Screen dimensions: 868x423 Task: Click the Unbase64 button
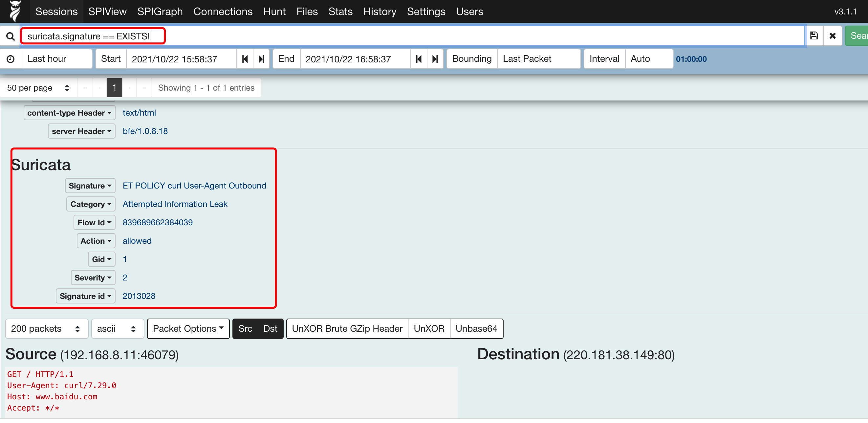pos(476,329)
